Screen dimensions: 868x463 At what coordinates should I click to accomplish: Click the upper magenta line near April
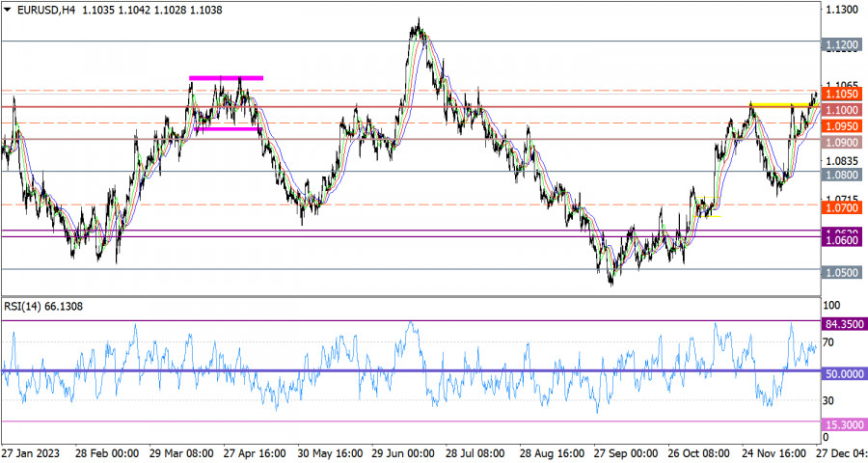point(226,77)
